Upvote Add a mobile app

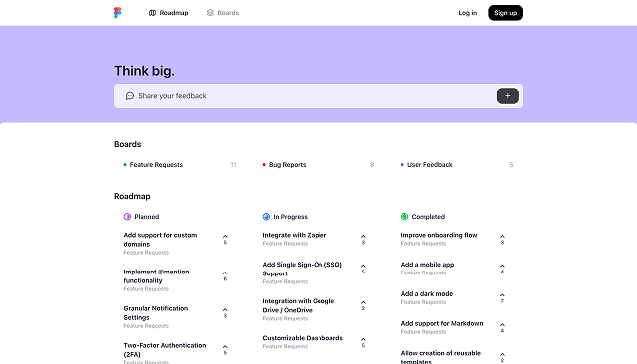click(502, 269)
